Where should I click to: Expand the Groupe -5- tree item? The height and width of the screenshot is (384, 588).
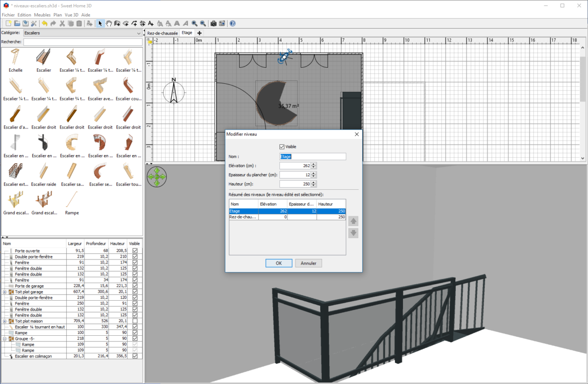(x=5, y=338)
